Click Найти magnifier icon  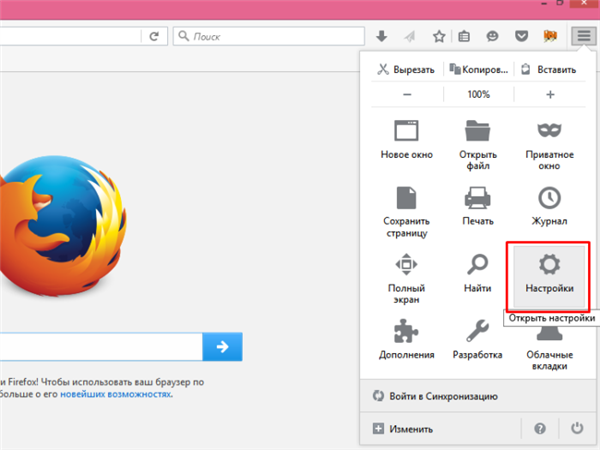click(x=478, y=264)
